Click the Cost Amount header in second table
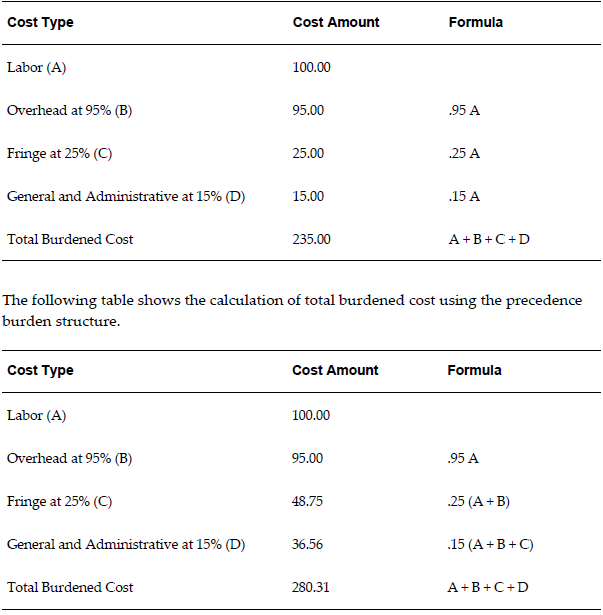This screenshot has height=615, width=603. pos(335,370)
